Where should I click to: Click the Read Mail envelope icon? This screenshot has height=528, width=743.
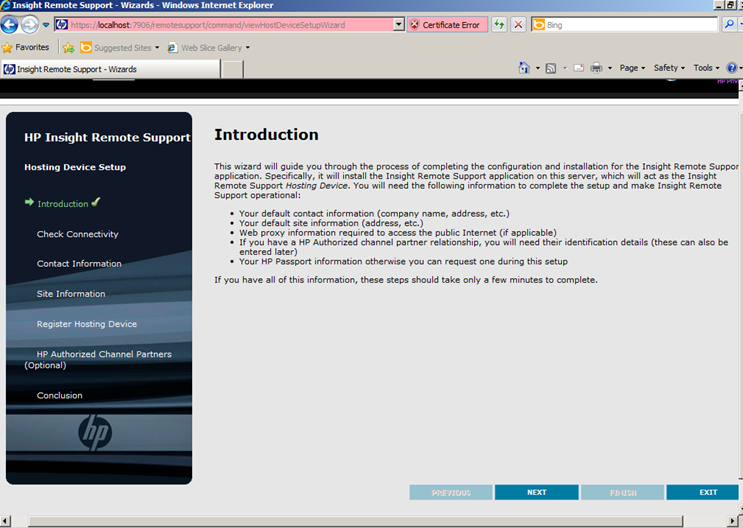(x=579, y=68)
